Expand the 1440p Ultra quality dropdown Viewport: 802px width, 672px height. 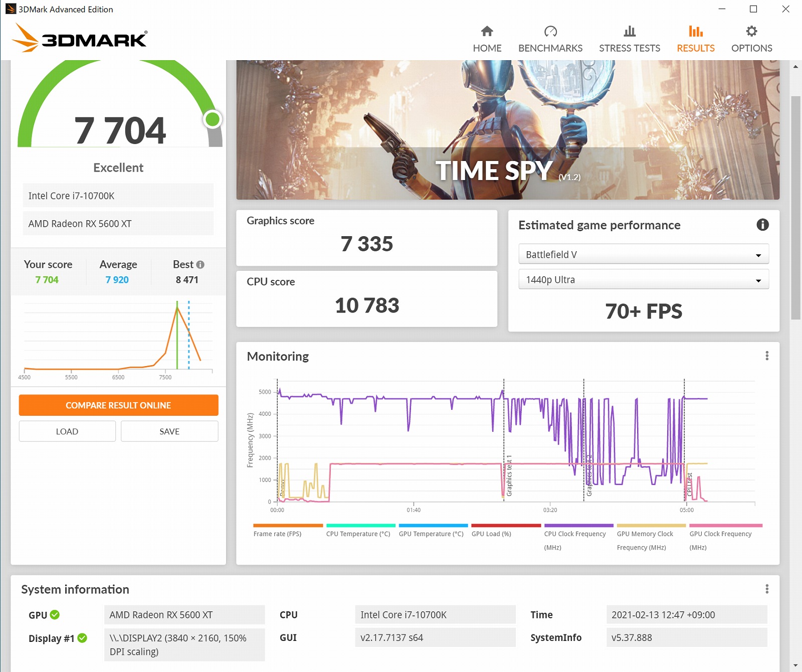[643, 280]
